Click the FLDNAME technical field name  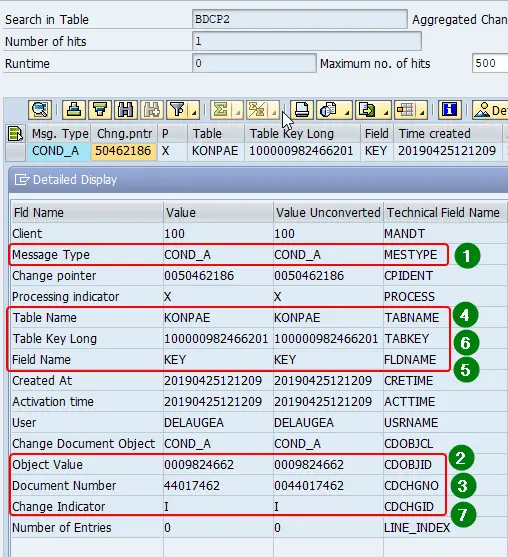coord(410,359)
